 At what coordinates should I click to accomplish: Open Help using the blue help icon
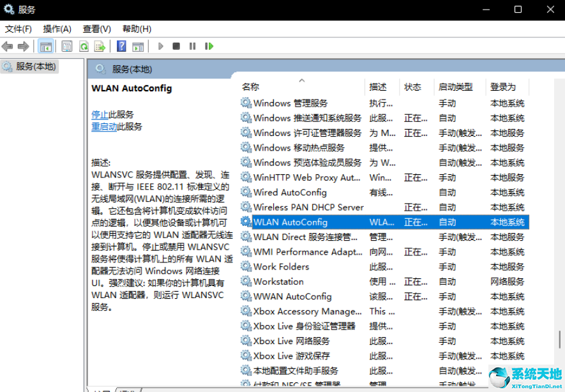point(121,45)
